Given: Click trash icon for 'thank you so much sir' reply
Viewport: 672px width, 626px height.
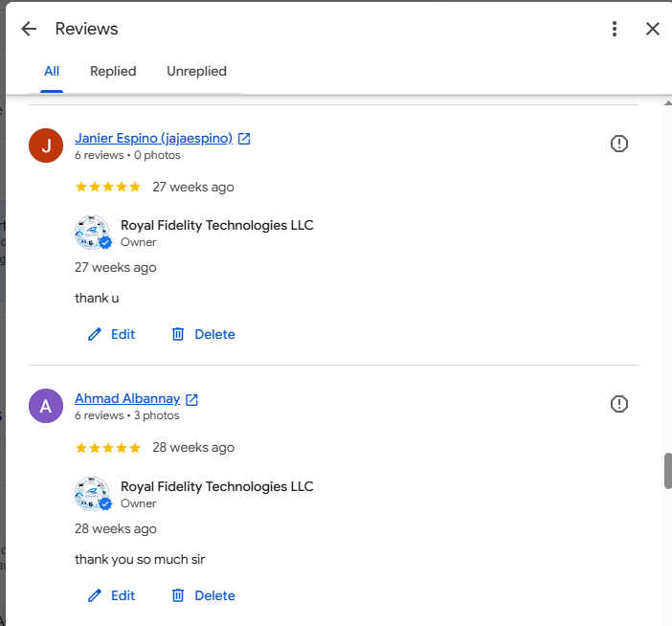Looking at the screenshot, I should (x=178, y=595).
